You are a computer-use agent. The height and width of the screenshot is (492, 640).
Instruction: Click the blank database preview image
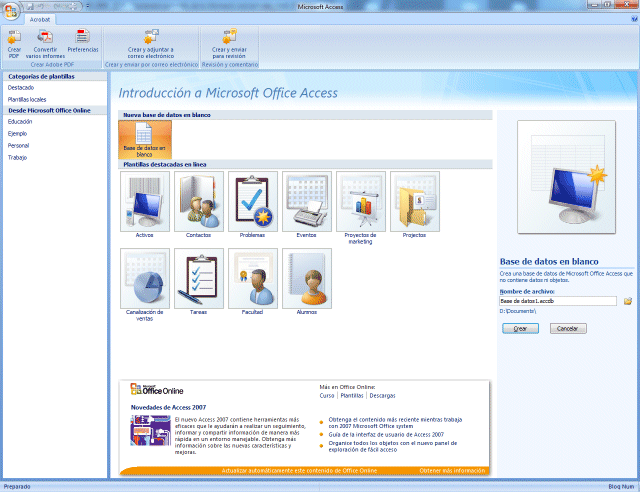pyautogui.click(x=566, y=177)
